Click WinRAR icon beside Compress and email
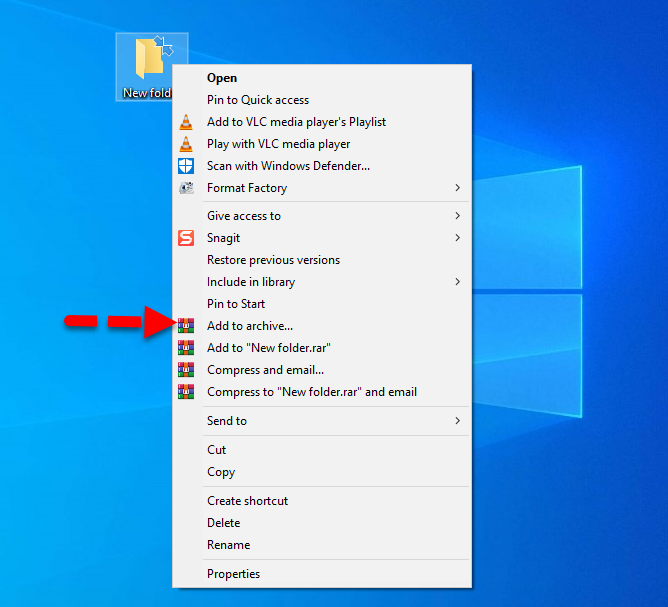668x607 pixels. (185, 370)
